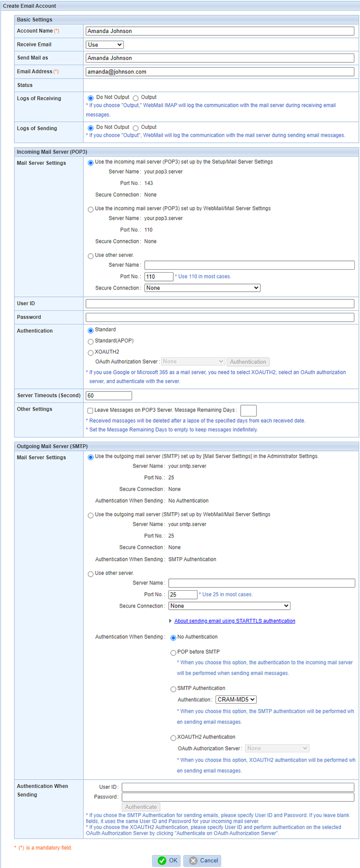360x868 pixels.
Task: Select POP3 server set up by WebMail/Mail Server Settings
Action: pos(91,209)
